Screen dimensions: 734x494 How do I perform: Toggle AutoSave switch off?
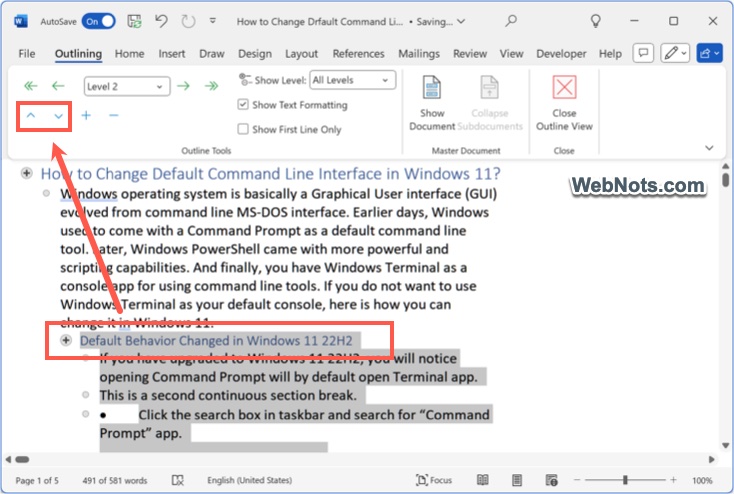pyautogui.click(x=98, y=21)
